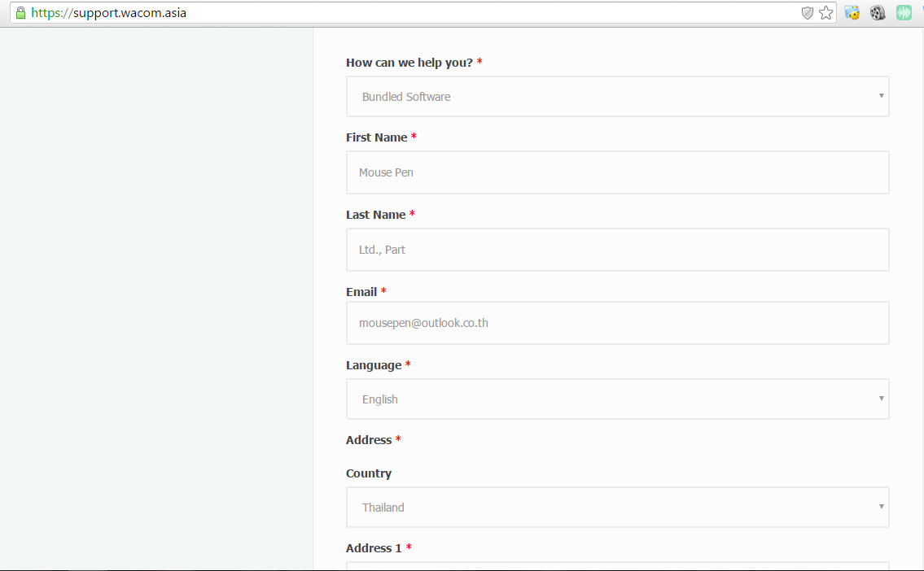
Task: Open the film reel extension icon
Action: click(878, 12)
